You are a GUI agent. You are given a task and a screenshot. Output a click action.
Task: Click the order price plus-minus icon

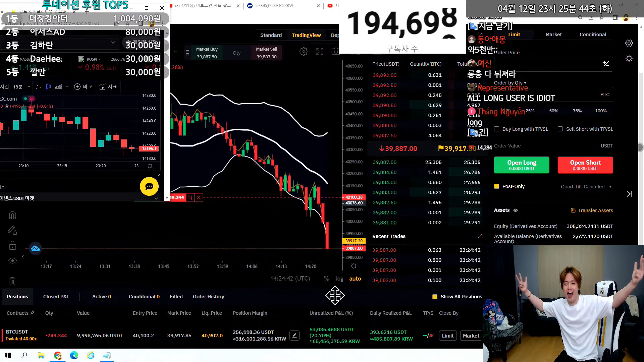click(606, 64)
